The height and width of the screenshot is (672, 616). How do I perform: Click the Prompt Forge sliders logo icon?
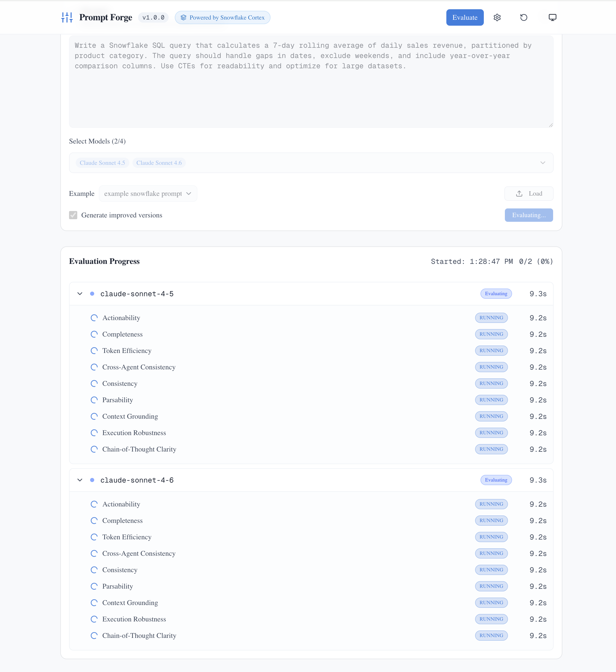67,17
